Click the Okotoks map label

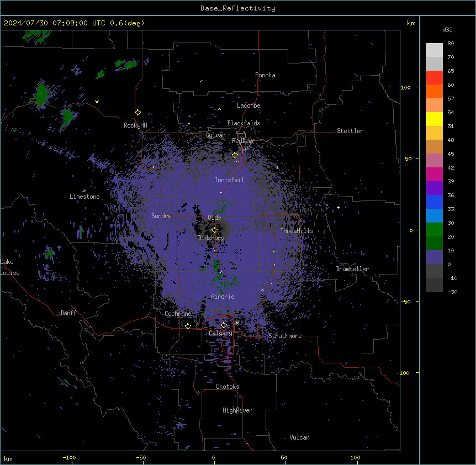(228, 387)
